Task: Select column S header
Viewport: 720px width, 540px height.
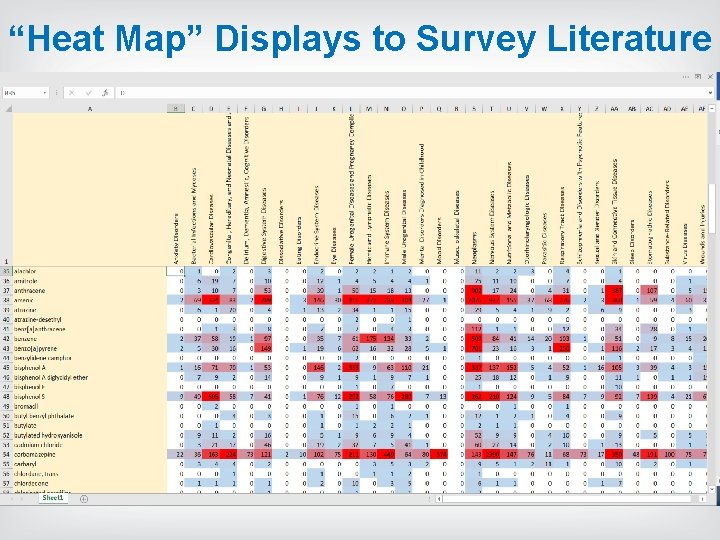Action: [x=474, y=109]
